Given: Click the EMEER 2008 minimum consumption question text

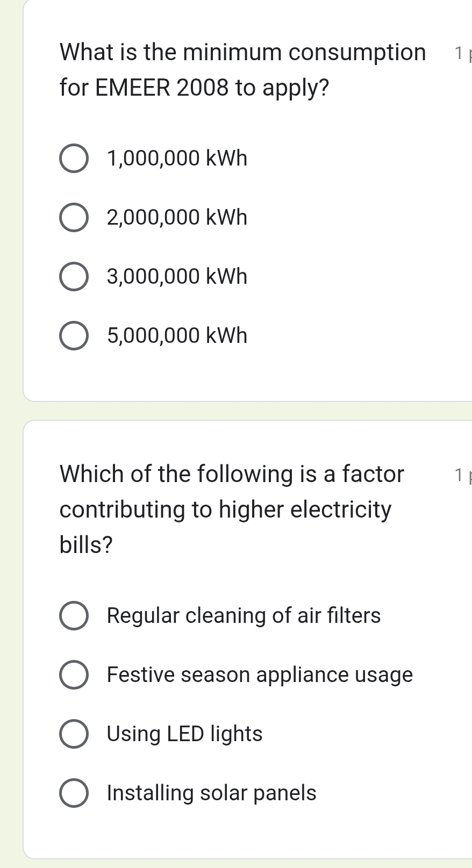Looking at the screenshot, I should coord(242,70).
